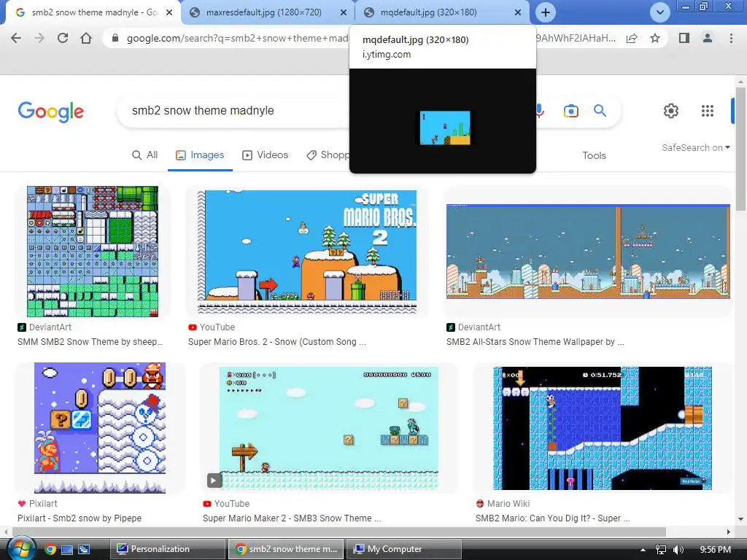Click the padlock site info icon
Viewport: 747px width, 560px height.
[x=115, y=38]
